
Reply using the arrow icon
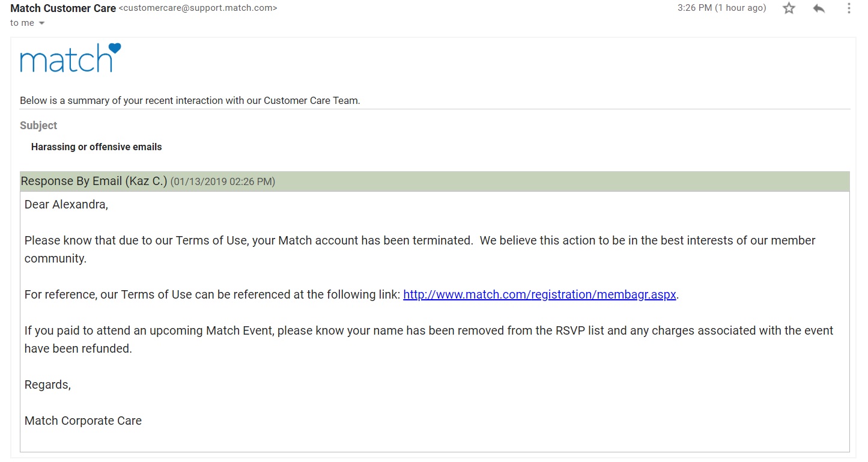click(x=819, y=8)
